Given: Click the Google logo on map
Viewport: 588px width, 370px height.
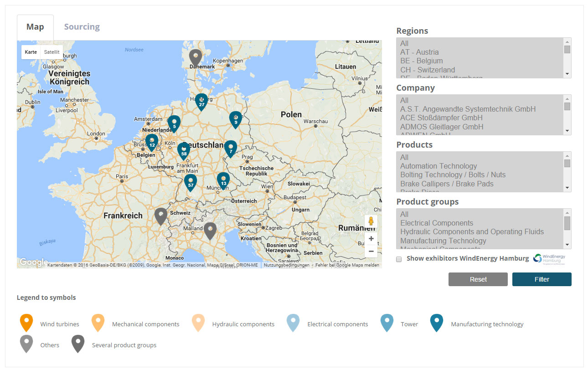Looking at the screenshot, I should click(33, 262).
